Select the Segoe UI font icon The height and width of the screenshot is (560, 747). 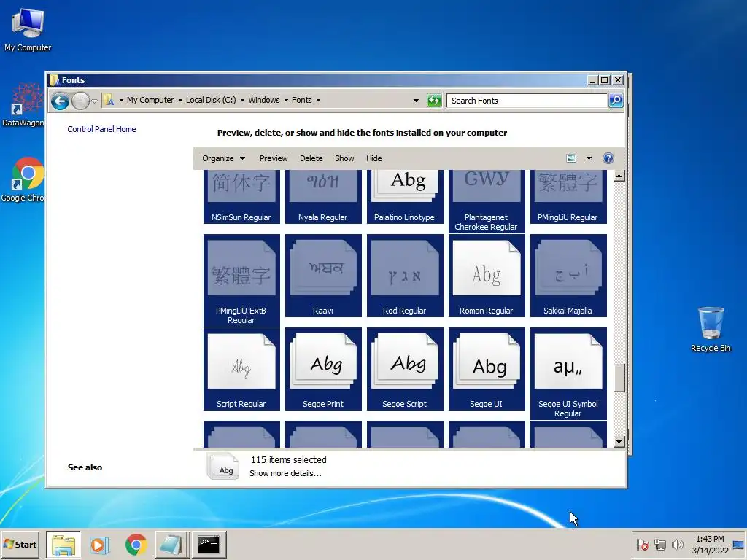click(x=487, y=368)
